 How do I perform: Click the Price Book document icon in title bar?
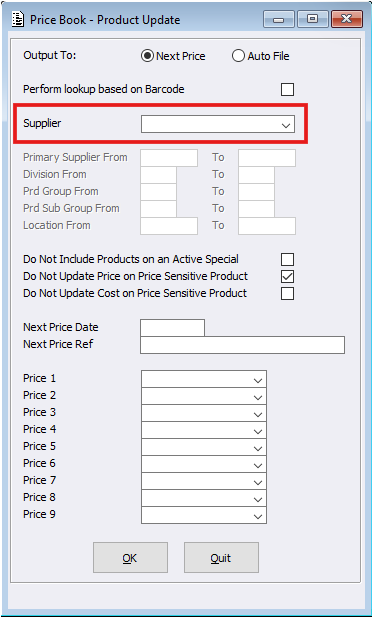pos(18,20)
